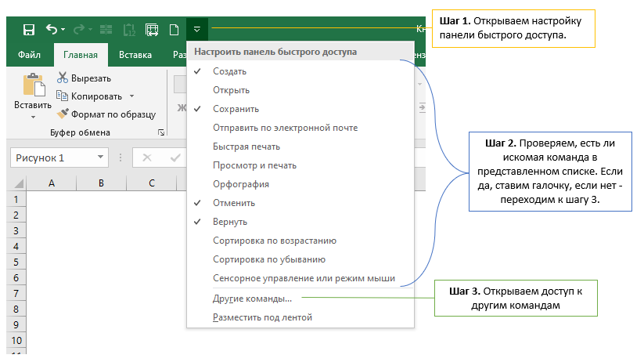Open the Undo history dropdown arrow

(x=63, y=30)
